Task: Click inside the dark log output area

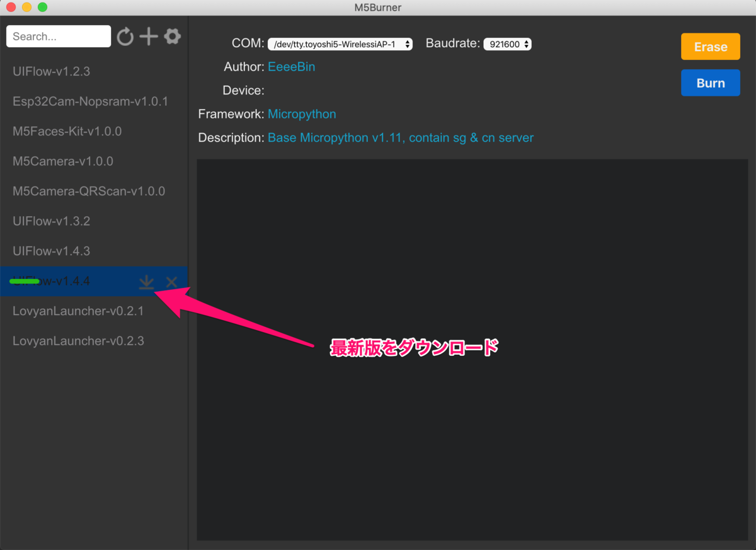Action: [472, 350]
